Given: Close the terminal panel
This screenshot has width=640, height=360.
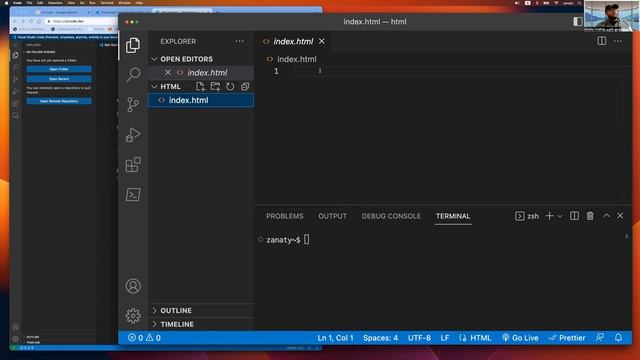Looking at the screenshot, I should pyautogui.click(x=620, y=216).
